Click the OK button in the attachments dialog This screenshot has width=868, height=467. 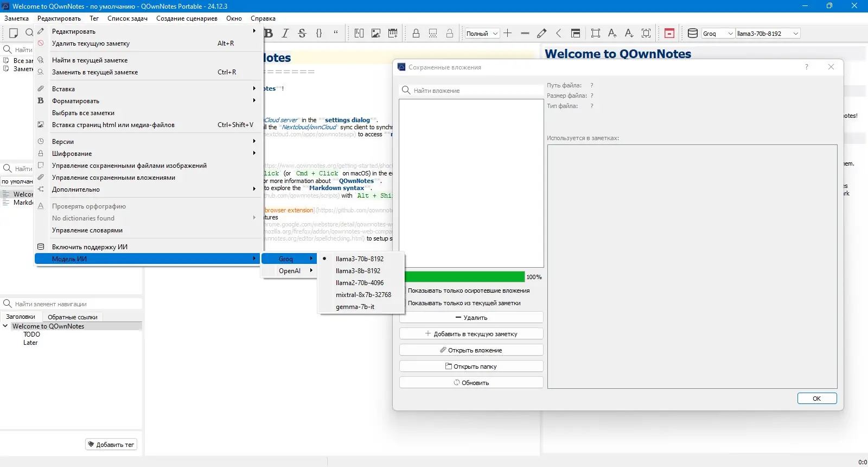(816, 399)
